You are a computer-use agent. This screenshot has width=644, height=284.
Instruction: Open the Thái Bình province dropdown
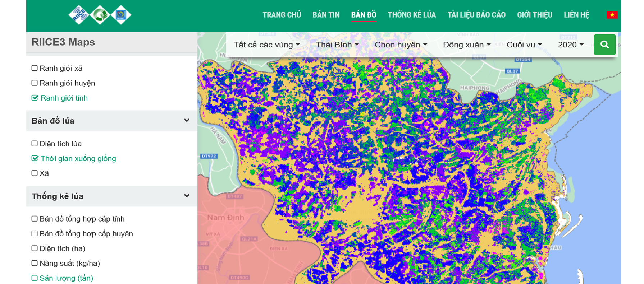coord(337,45)
